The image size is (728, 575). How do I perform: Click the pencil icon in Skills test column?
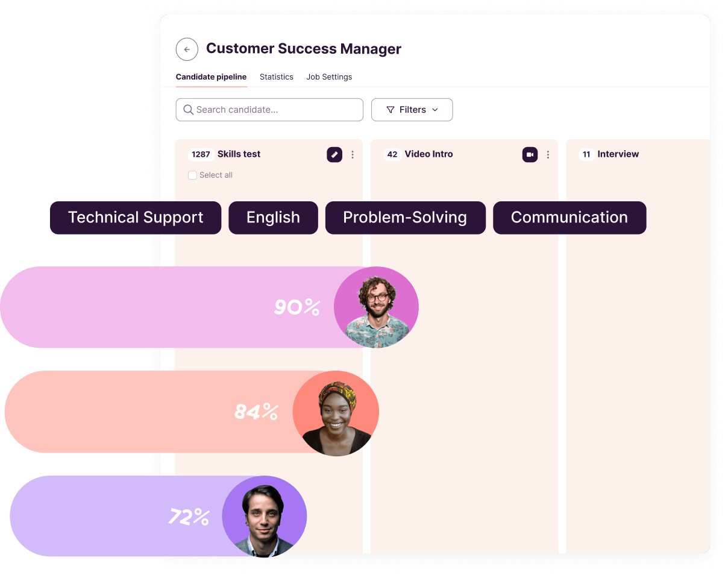(334, 155)
